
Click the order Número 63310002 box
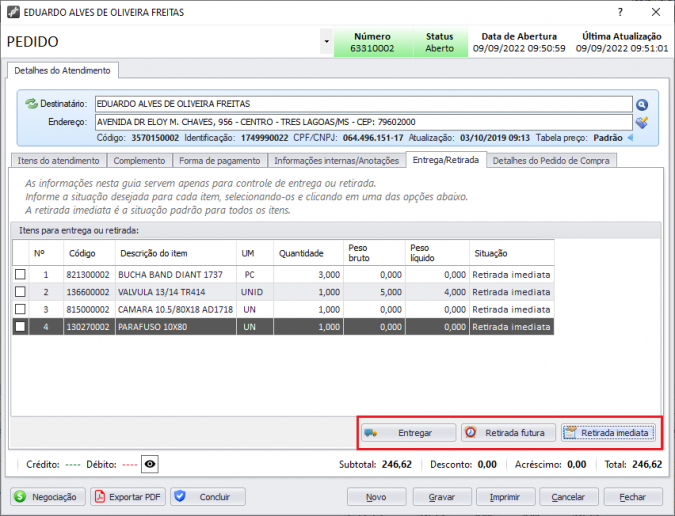pos(373,42)
